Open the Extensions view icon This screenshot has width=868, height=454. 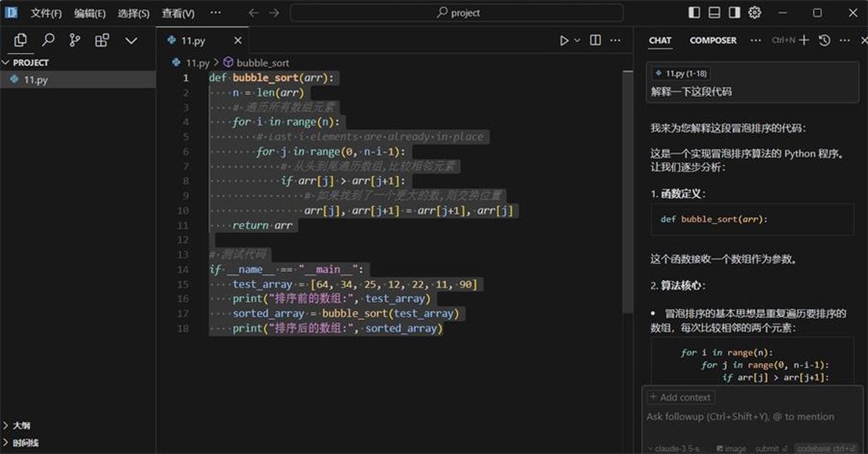coord(102,39)
